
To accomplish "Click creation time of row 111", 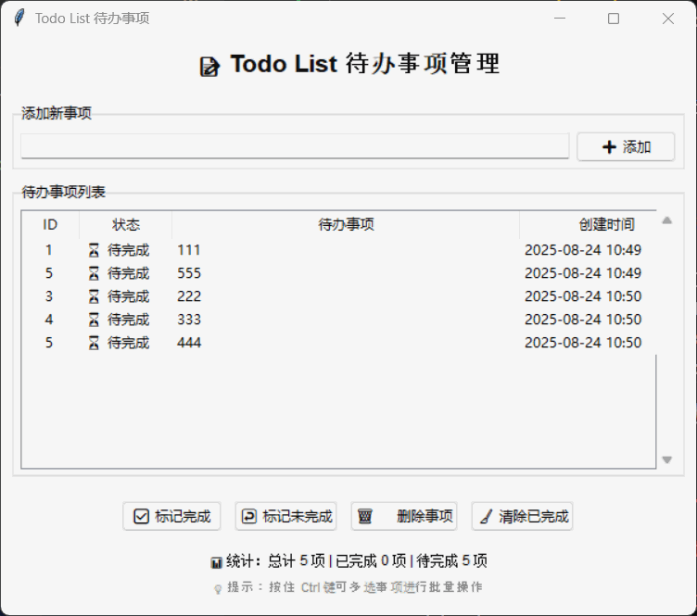I will click(x=583, y=250).
